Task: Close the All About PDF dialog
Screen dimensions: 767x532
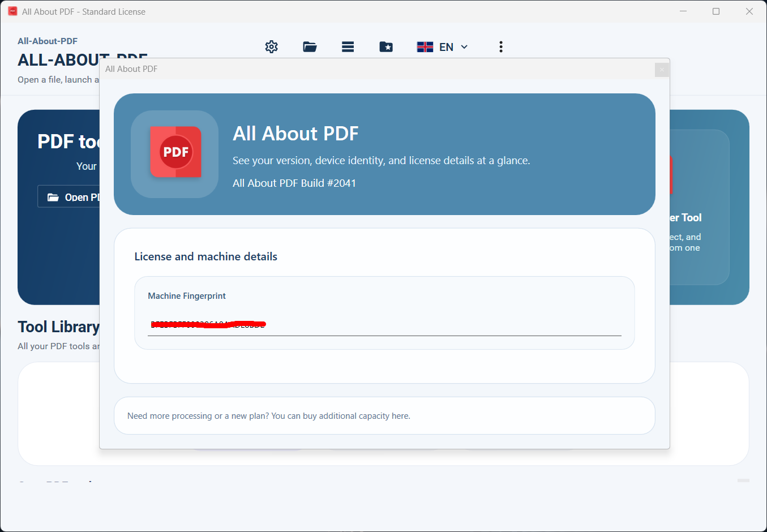Action: click(662, 69)
